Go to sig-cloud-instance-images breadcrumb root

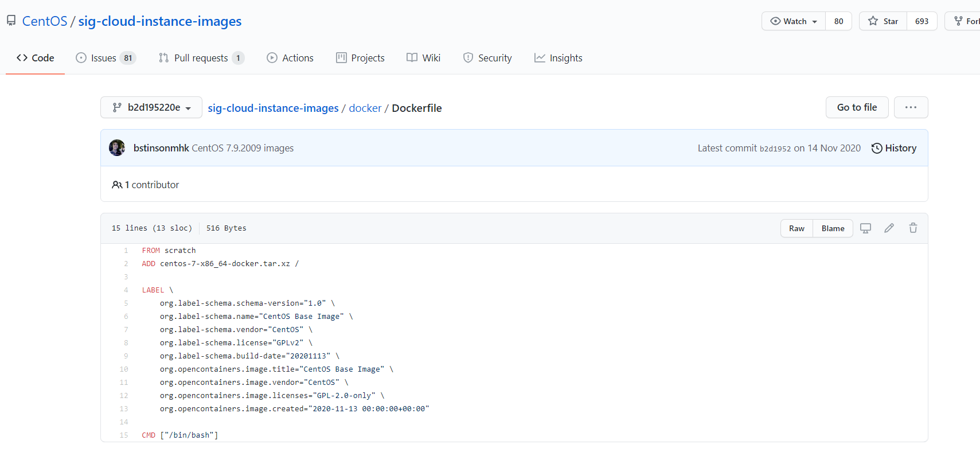pyautogui.click(x=273, y=108)
